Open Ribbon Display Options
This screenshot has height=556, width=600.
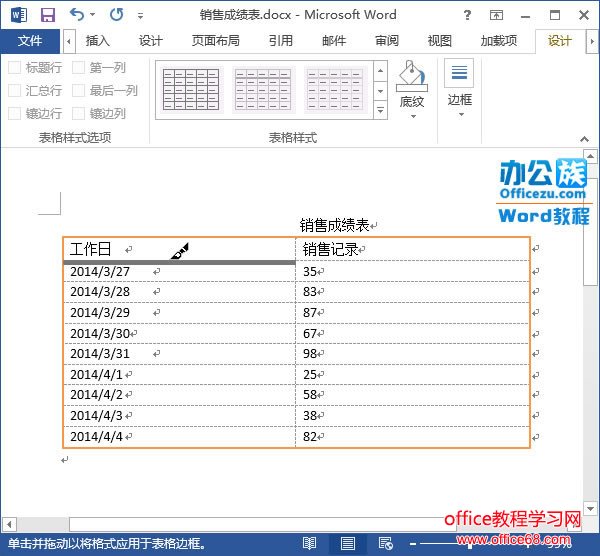point(496,15)
